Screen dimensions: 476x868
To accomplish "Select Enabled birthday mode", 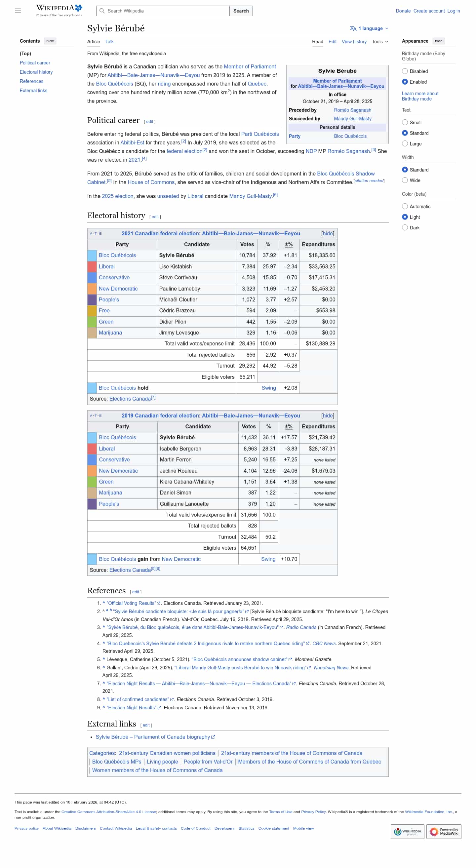I will point(405,82).
